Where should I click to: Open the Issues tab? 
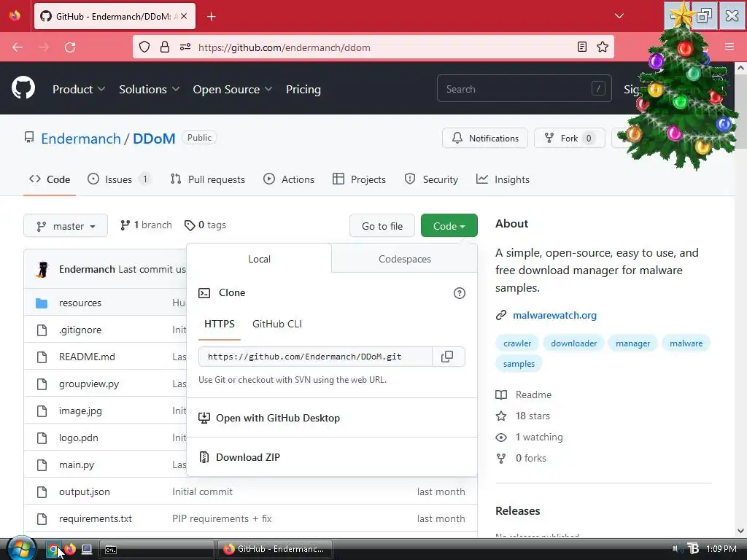pyautogui.click(x=119, y=179)
